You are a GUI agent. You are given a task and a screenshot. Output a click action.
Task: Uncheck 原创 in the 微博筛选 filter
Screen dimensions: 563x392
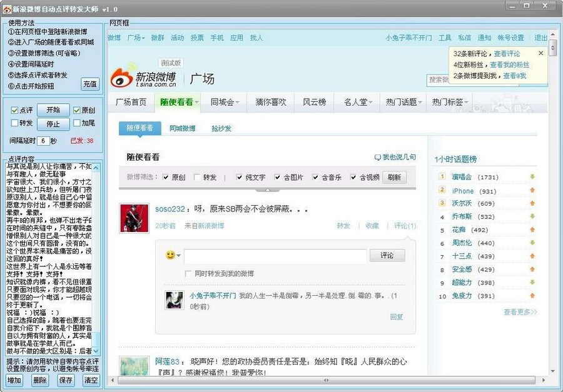pyautogui.click(x=166, y=177)
